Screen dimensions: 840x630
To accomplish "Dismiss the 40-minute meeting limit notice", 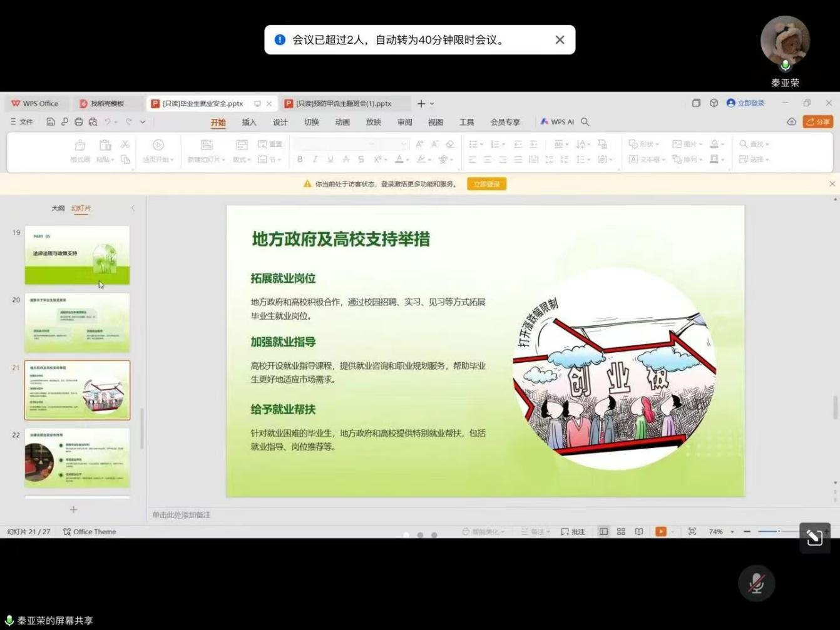I will point(560,39).
